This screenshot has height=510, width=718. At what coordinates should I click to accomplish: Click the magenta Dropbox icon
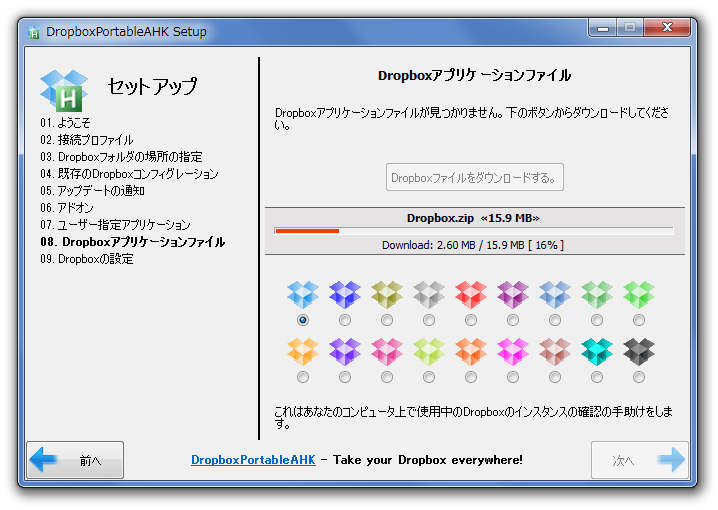coord(513,352)
